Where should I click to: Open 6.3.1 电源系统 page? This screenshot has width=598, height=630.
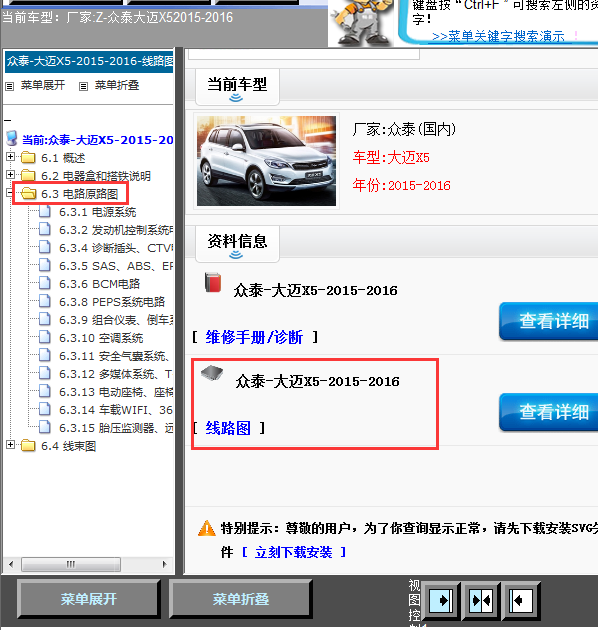(x=98, y=212)
